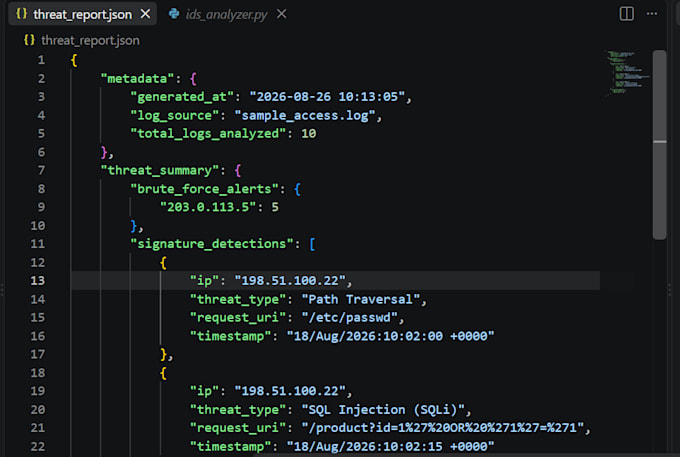Close the ids_analyzer.py tab

pyautogui.click(x=281, y=14)
